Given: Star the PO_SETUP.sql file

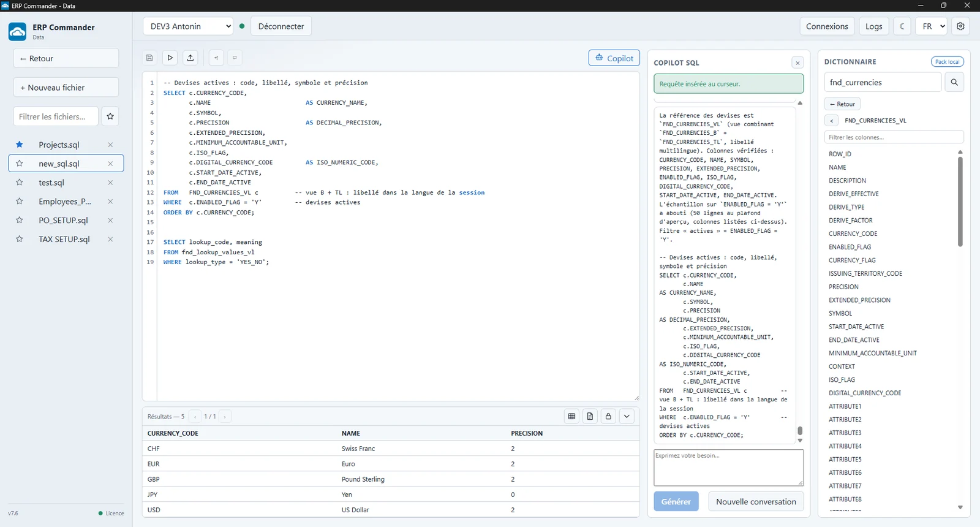Looking at the screenshot, I should tap(20, 220).
